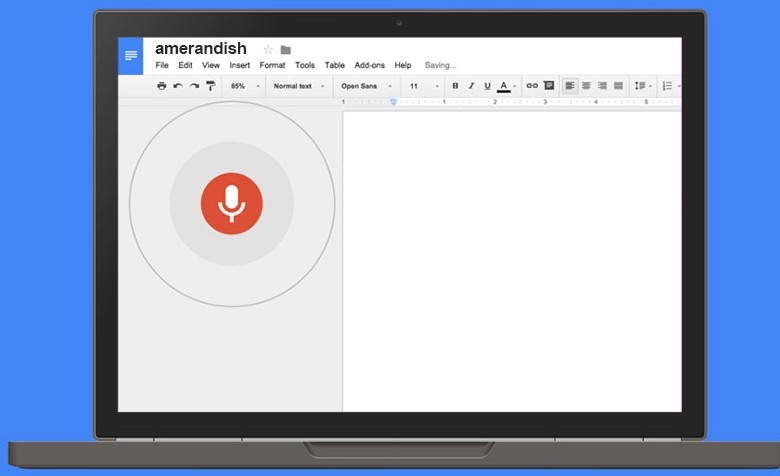
Task: Click the amerandish document title
Action: (201, 49)
